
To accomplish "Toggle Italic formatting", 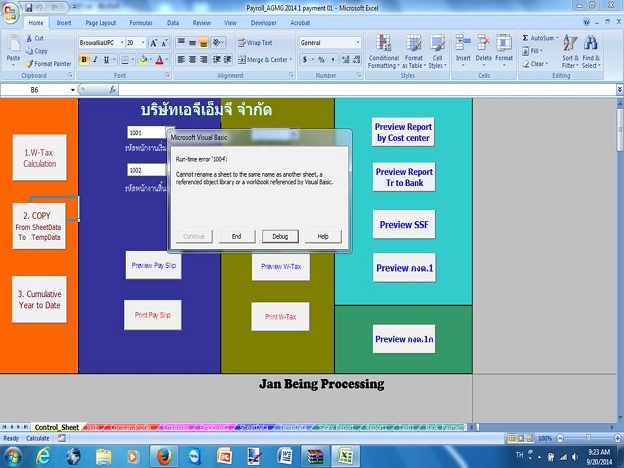I will click(96, 60).
